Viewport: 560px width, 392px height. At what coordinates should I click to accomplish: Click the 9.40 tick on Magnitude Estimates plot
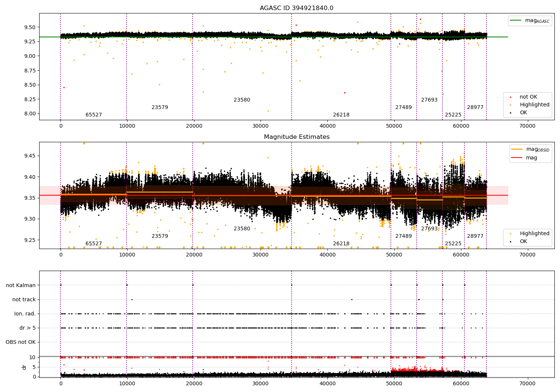pyautogui.click(x=30, y=177)
